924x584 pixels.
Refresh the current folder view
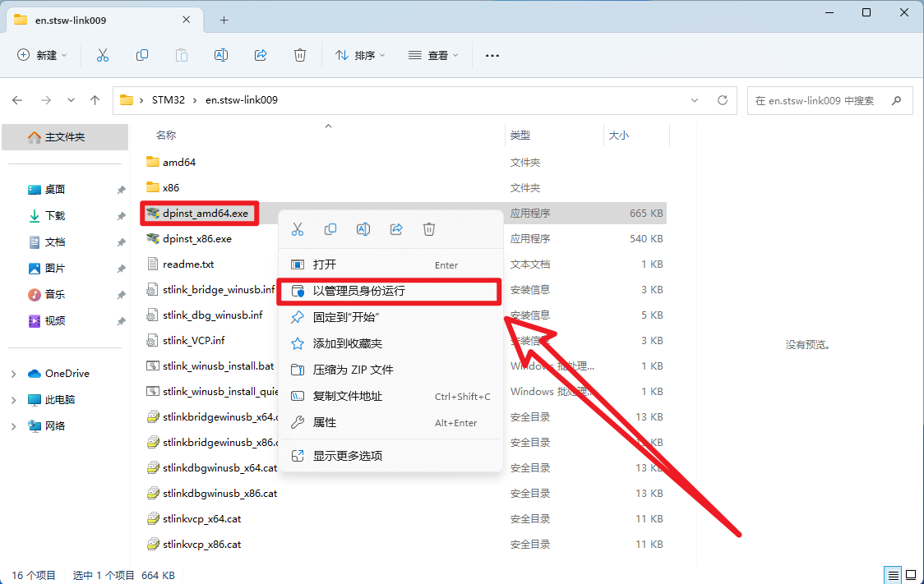click(x=723, y=100)
